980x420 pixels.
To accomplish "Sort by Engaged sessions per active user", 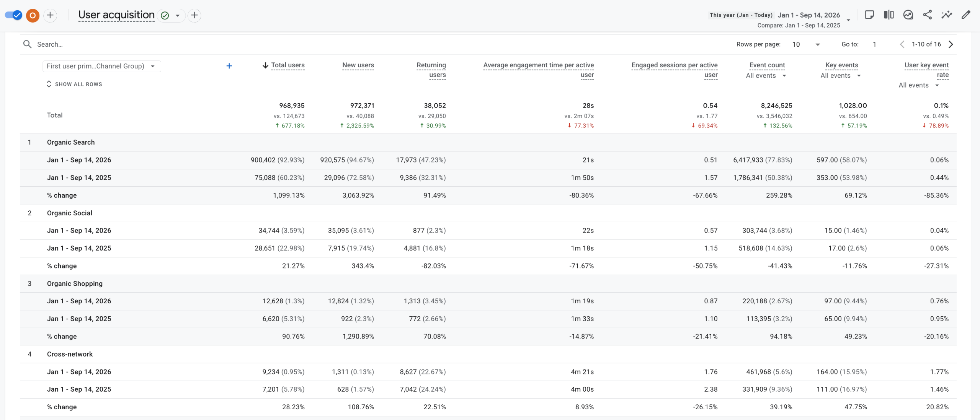I will (675, 70).
